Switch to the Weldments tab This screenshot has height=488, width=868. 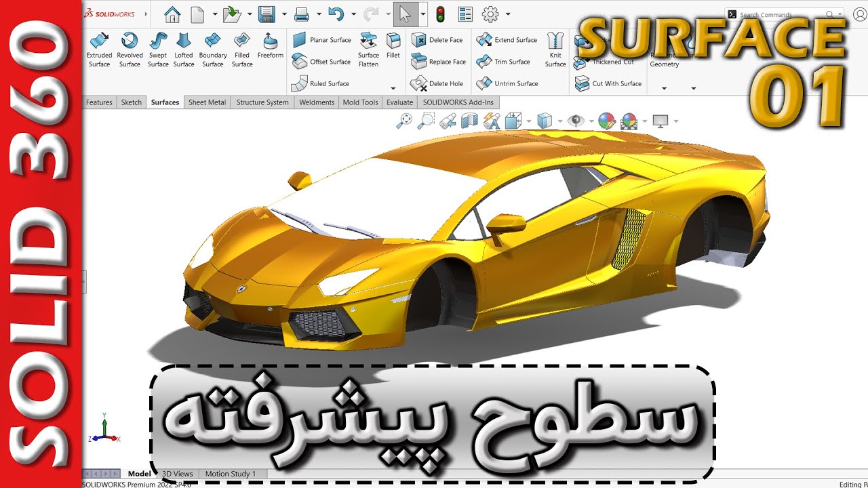pyautogui.click(x=317, y=102)
